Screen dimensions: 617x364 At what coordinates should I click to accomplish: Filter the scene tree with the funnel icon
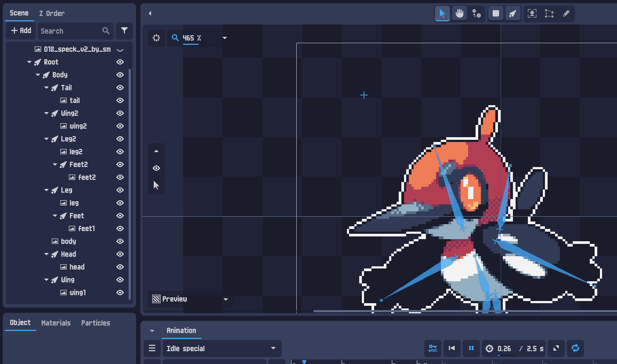tap(124, 31)
